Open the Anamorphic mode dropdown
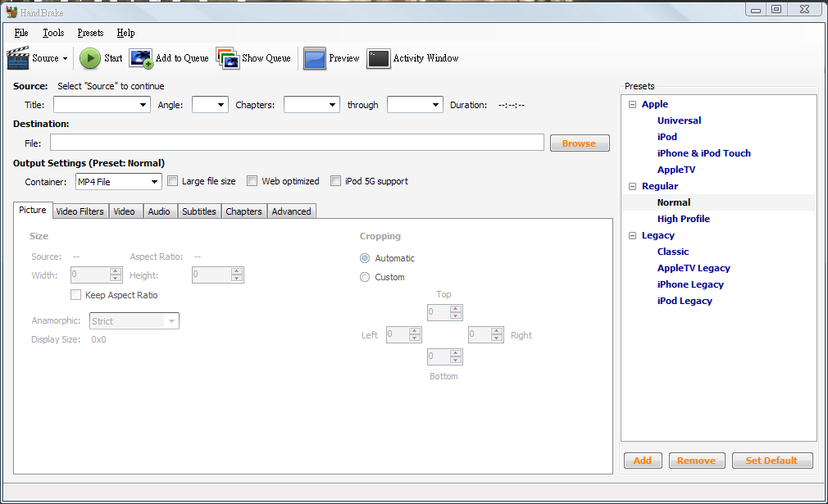This screenshot has height=504, width=828. [x=134, y=321]
